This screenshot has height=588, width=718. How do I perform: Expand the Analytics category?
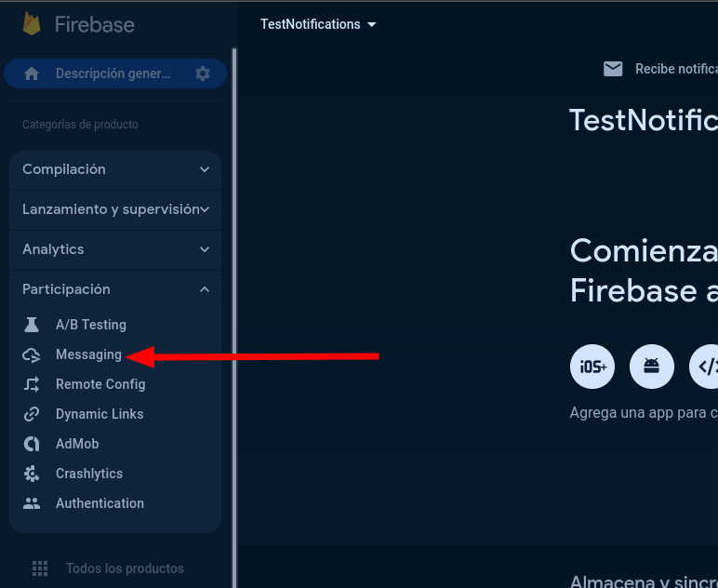coord(115,249)
